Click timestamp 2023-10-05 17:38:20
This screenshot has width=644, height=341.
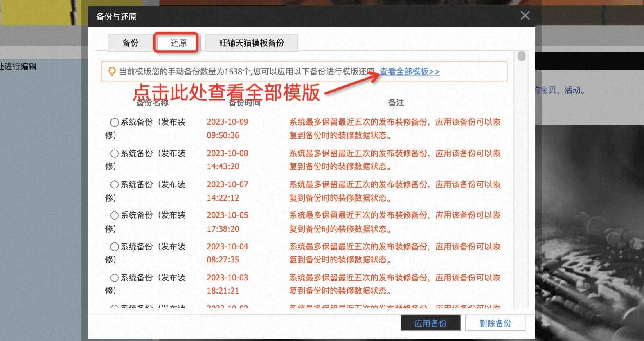227,222
